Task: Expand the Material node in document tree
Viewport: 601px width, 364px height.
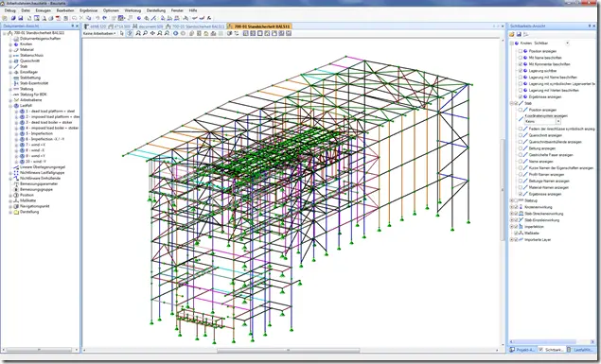Action: click(10, 50)
